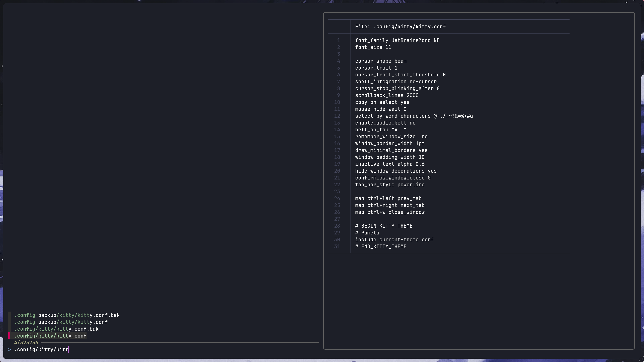Click the preview header File: .config/kitty/kitty.conf
This screenshot has width=644, height=362.
[400, 27]
